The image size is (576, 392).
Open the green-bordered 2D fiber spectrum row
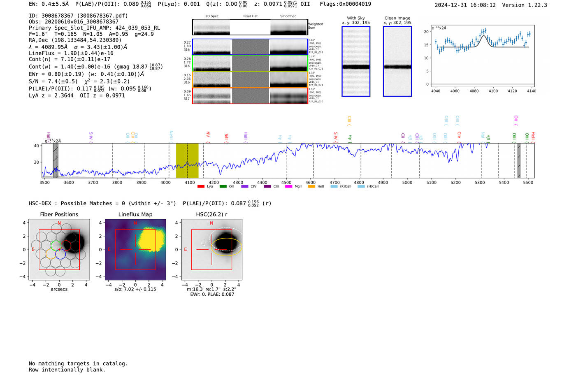click(250, 63)
